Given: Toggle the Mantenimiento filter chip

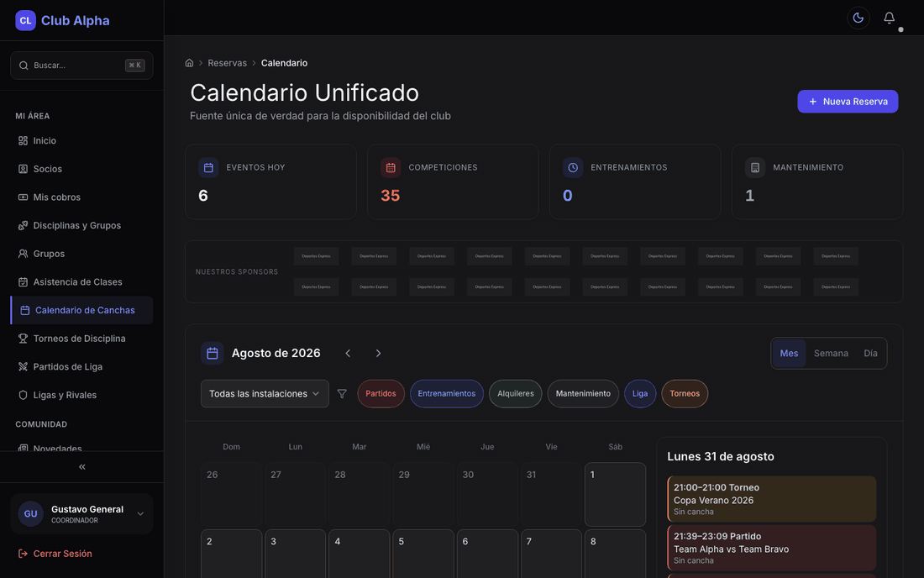Looking at the screenshot, I should pyautogui.click(x=584, y=393).
